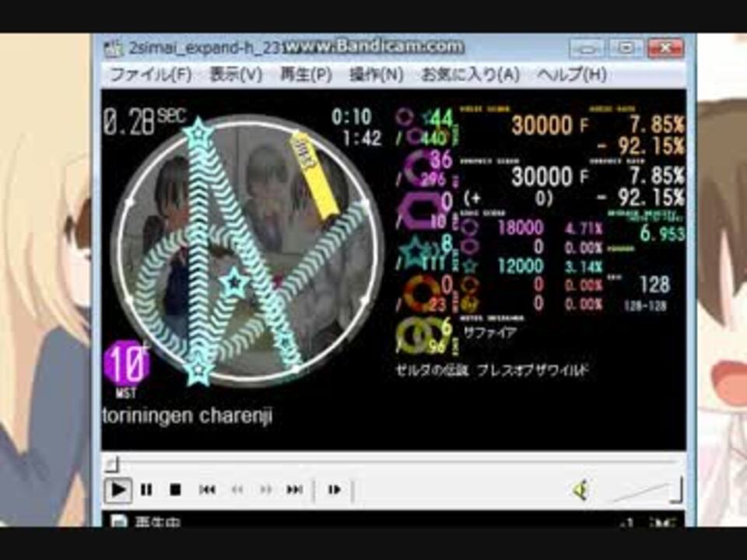Viewport: 747px width, 560px height.
Task: Fast forward the video playback
Action: click(x=265, y=489)
